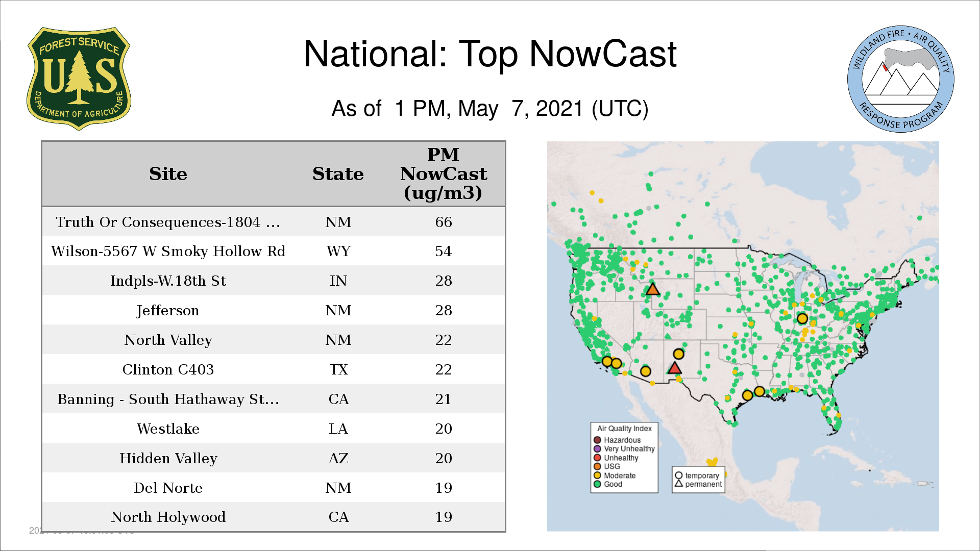
Task: Click the permanent triangle symbol in legend
Action: coord(679,484)
